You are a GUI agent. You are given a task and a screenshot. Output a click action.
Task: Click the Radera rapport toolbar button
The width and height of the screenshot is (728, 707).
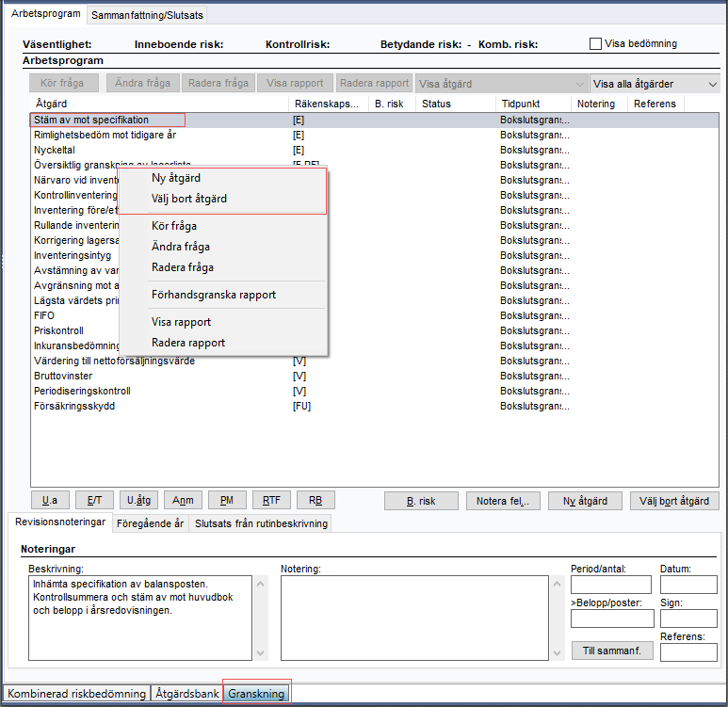374,83
